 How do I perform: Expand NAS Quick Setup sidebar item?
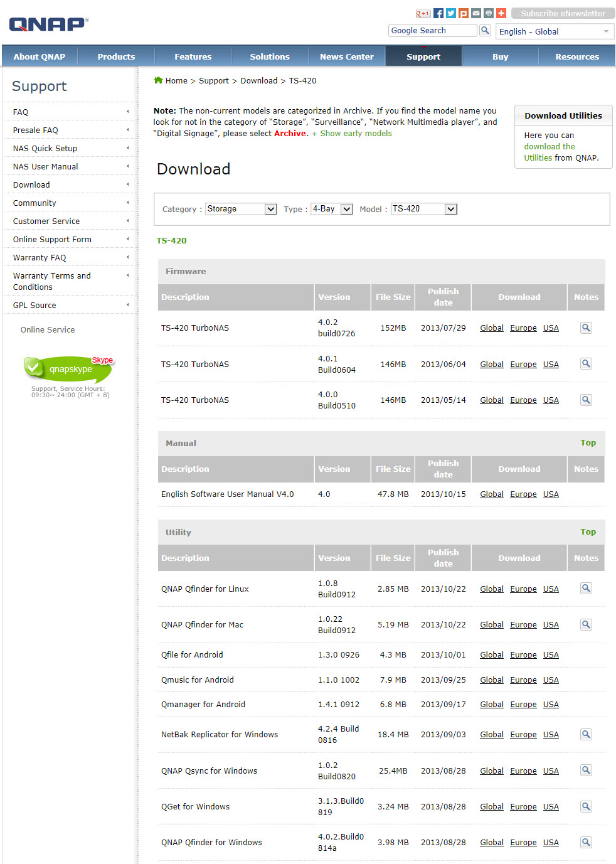[71, 148]
